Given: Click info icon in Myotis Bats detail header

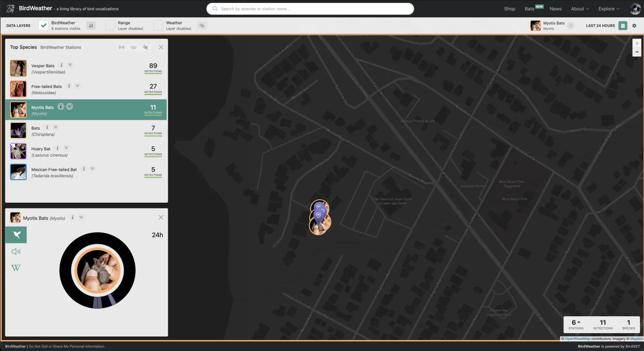Looking at the screenshot, I should click(x=72, y=217).
